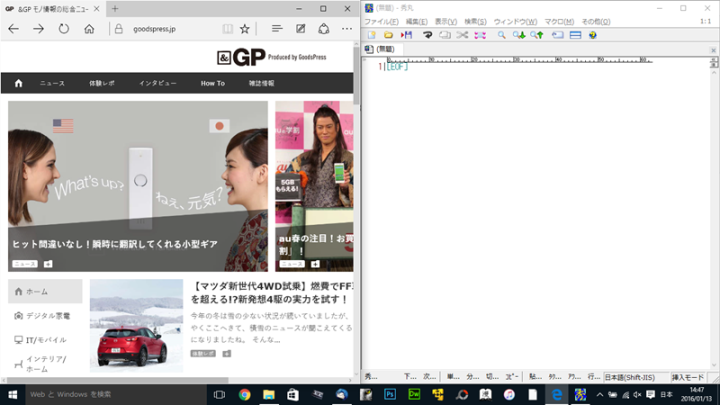This screenshot has width=720, height=405.
Task: Open the Mazda 4WD test drive article headline
Action: coord(272,292)
